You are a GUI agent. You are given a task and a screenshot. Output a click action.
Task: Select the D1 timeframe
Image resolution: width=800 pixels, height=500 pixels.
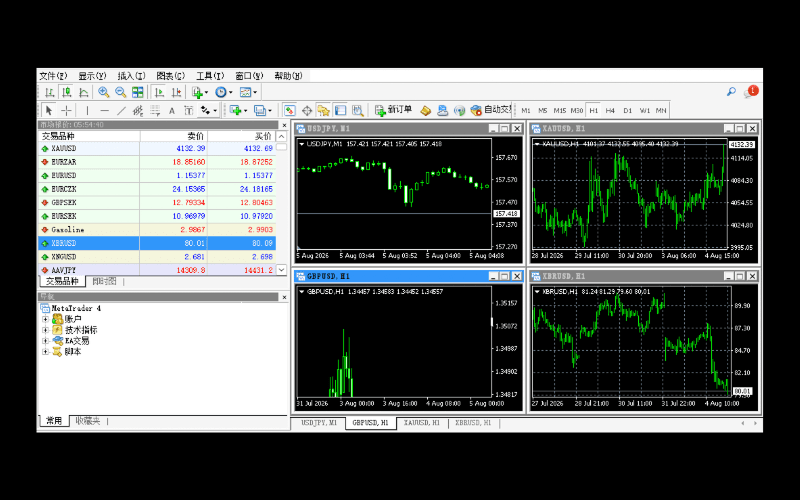click(x=628, y=110)
